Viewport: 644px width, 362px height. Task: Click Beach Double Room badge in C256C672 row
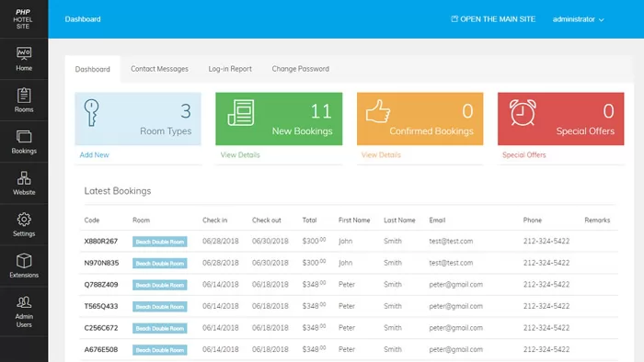click(x=160, y=328)
